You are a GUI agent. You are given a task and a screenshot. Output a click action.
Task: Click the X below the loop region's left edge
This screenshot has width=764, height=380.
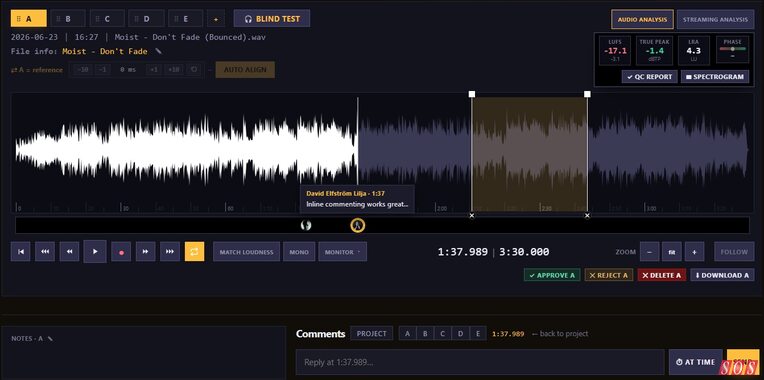coord(472,215)
